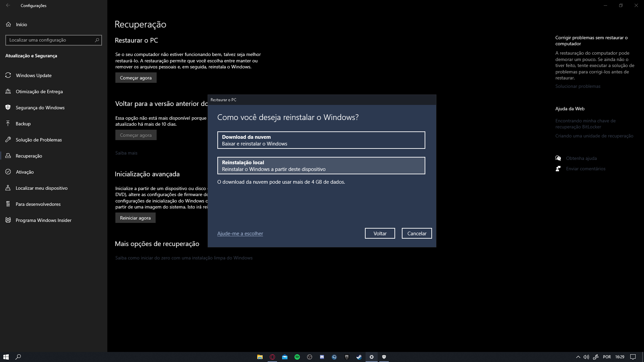Open the pen workspace tray icon
The height and width of the screenshot is (362, 644).
(596, 357)
